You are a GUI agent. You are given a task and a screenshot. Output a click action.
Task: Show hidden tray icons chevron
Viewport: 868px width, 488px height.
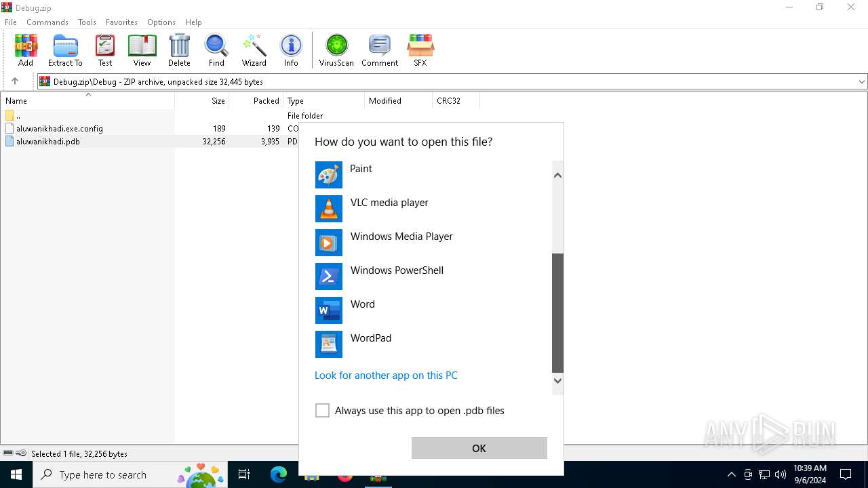point(732,474)
